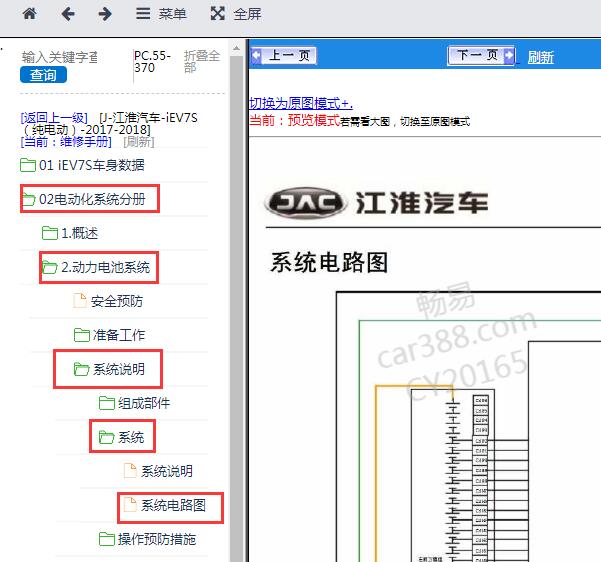The width and height of the screenshot is (601, 562).
Task: Open the 系统电路图 document
Action: click(x=173, y=505)
